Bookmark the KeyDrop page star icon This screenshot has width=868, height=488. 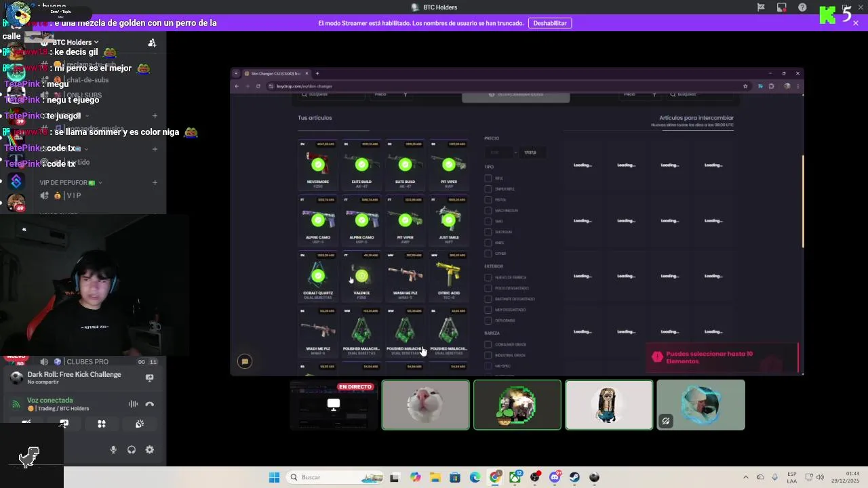click(x=745, y=86)
